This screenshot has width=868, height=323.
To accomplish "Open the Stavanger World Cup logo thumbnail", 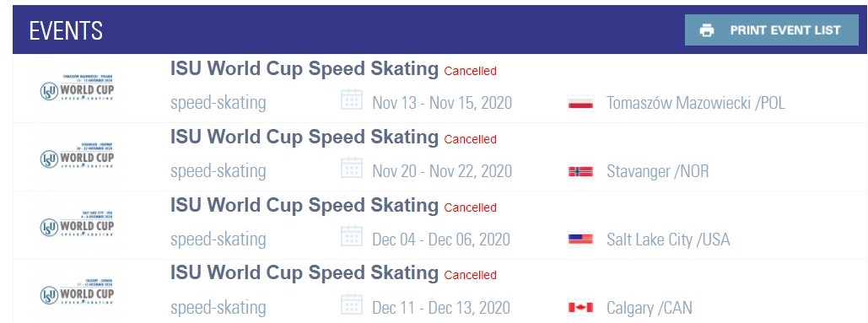I will 77,155.
